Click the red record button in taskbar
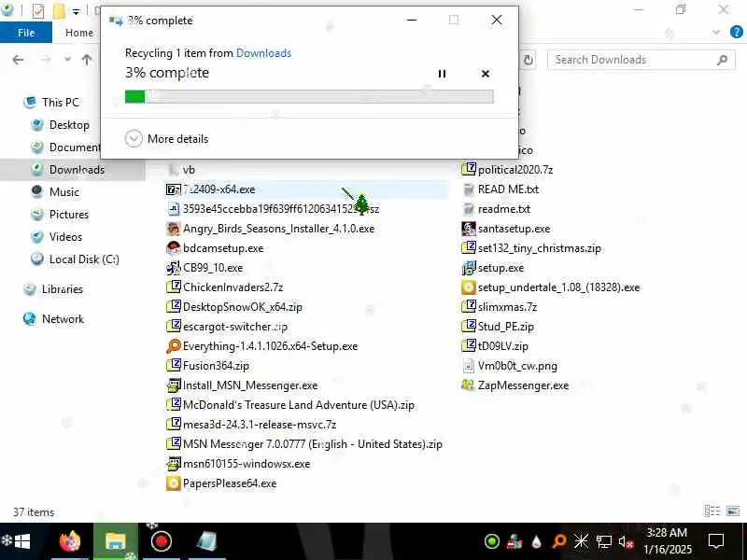Screen dimensions: 747x560 coord(161,541)
